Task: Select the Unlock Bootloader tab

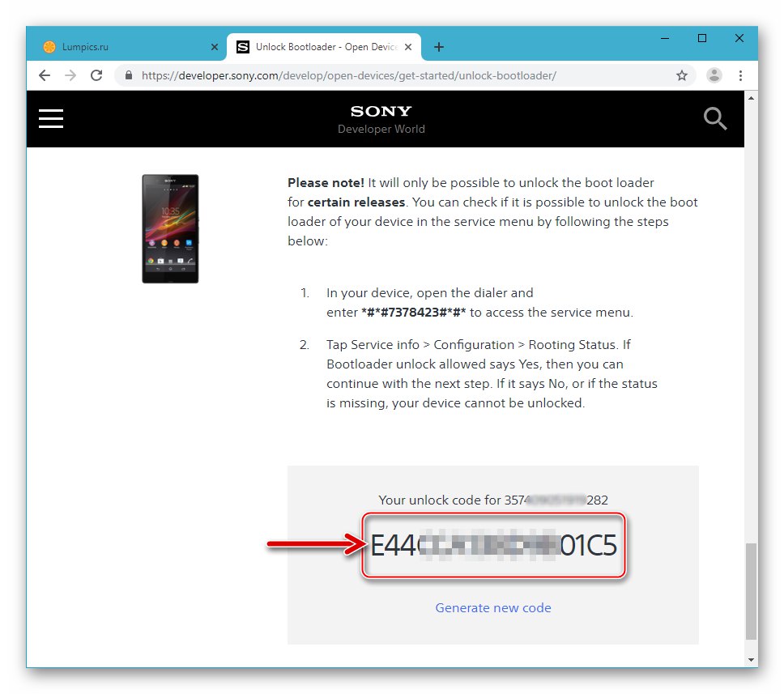Action: coord(316,47)
